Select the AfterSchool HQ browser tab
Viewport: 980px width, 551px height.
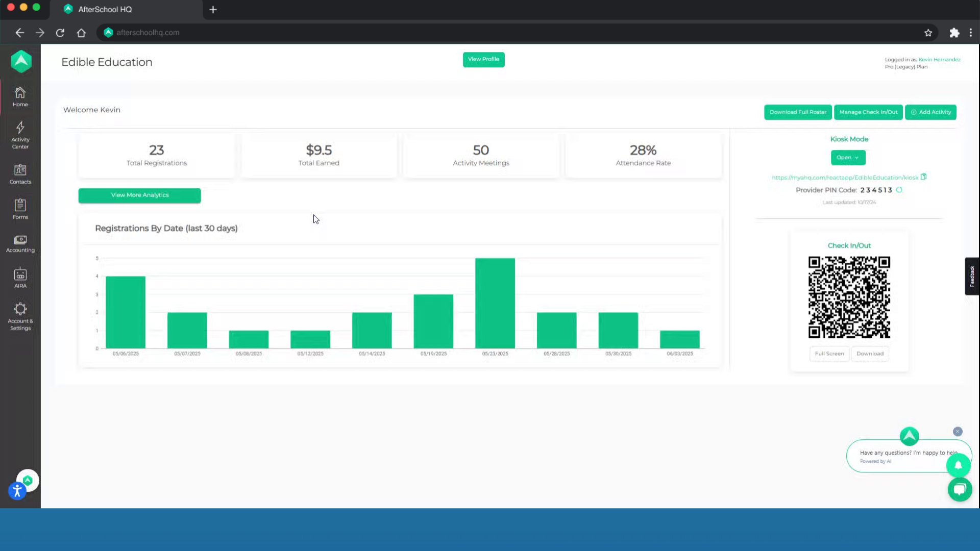coord(126,9)
